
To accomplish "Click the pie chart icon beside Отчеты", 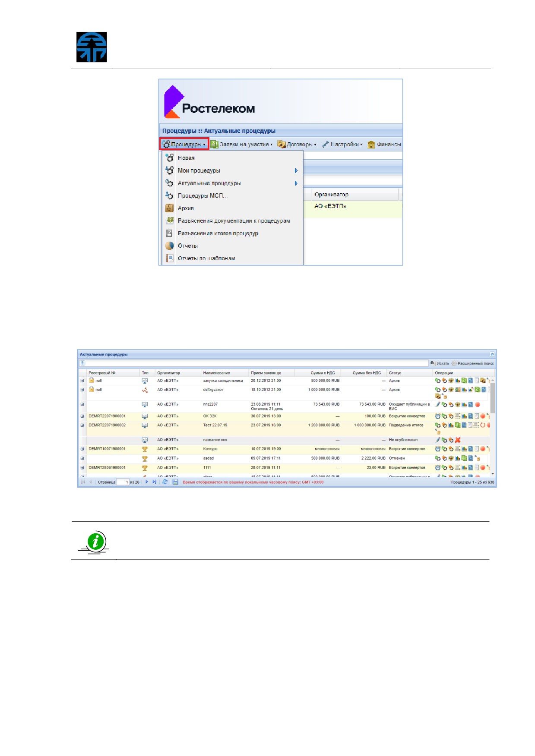I will [x=169, y=246].
